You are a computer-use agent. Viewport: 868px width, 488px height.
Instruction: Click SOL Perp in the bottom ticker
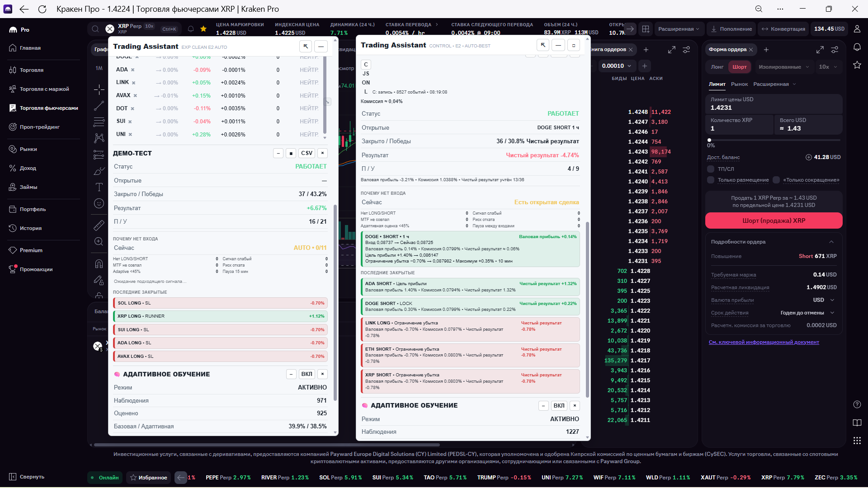click(x=340, y=478)
